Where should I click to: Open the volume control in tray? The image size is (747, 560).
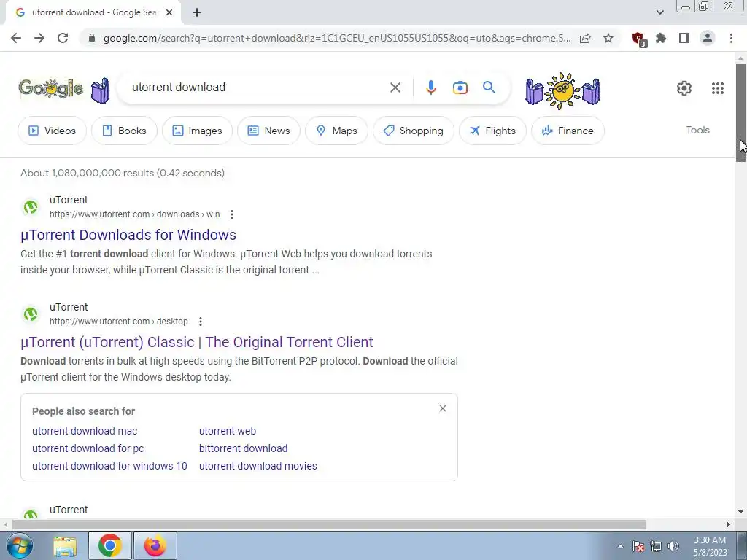pyautogui.click(x=673, y=546)
